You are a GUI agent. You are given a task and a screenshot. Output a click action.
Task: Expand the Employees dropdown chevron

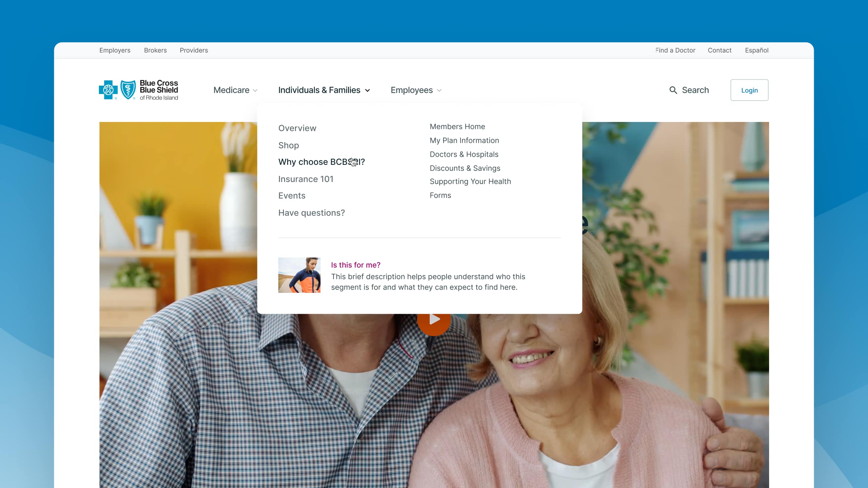[x=439, y=91]
